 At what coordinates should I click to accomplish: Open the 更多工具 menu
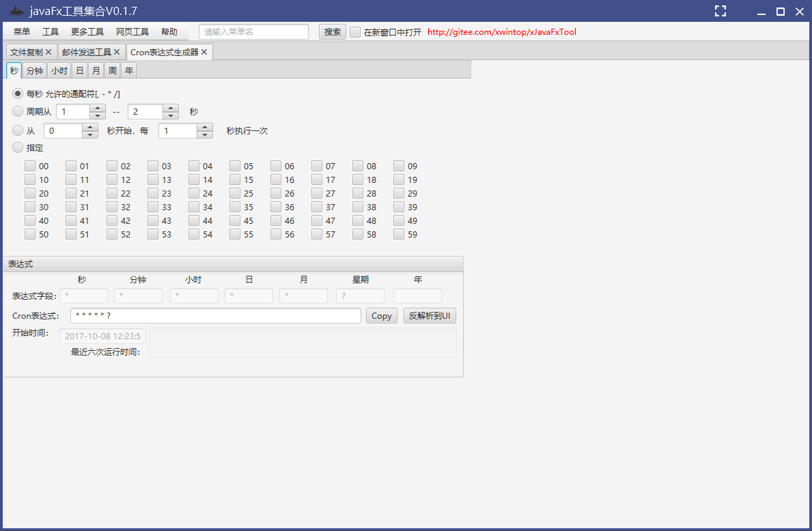point(87,32)
